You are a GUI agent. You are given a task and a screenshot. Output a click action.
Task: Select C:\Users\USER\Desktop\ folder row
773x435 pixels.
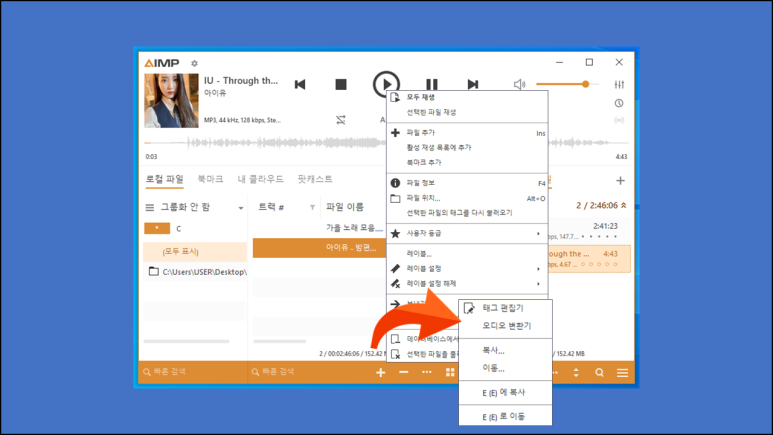pos(196,272)
